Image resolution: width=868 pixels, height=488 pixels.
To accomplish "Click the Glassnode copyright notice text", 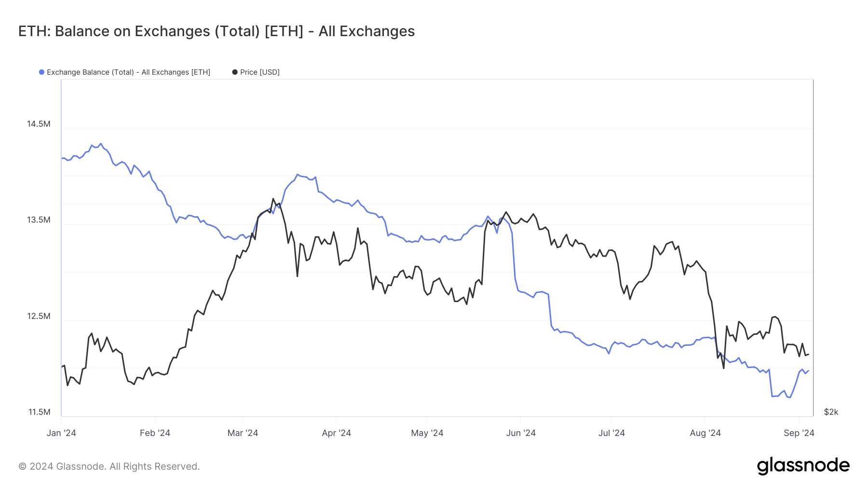I will [109, 466].
